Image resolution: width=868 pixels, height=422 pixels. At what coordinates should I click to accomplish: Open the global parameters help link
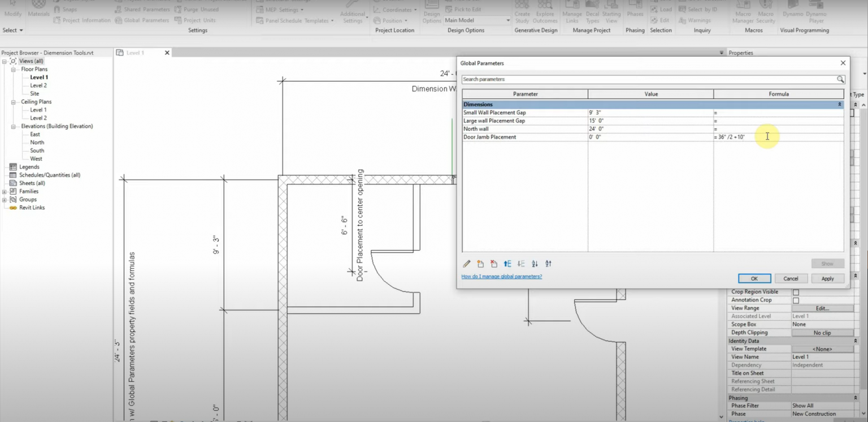501,276
